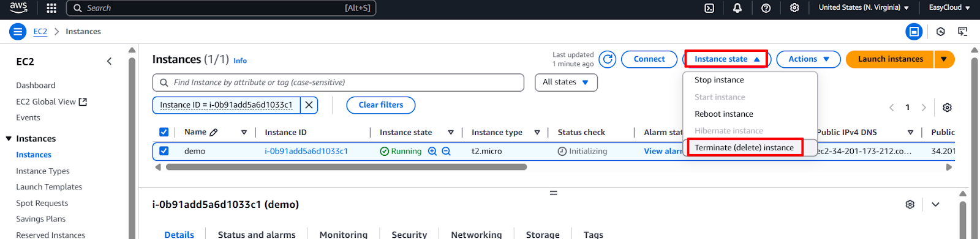Switch to the Networking tab
The image size is (980, 239).
[x=477, y=234]
